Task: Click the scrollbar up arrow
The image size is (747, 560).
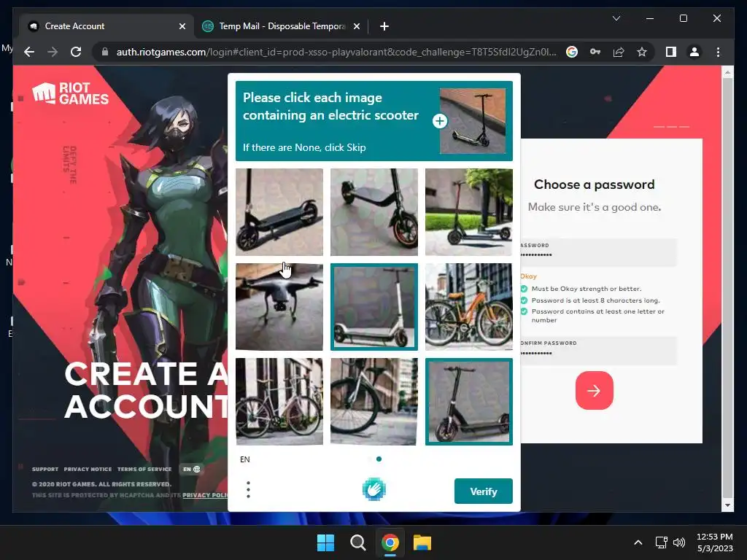Action: (727, 72)
